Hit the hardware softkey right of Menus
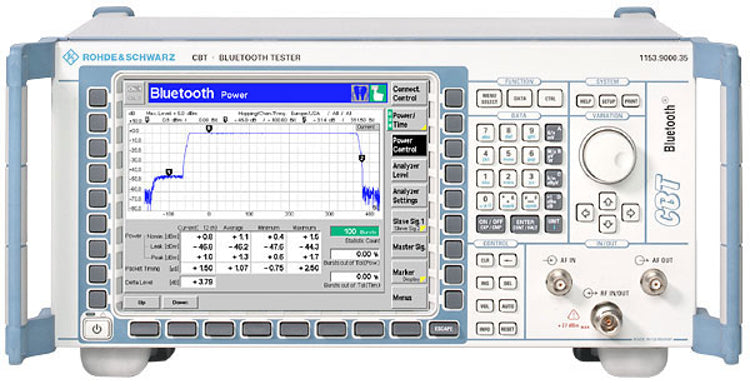Image resolution: width=750 pixels, height=384 pixels. 453,299
